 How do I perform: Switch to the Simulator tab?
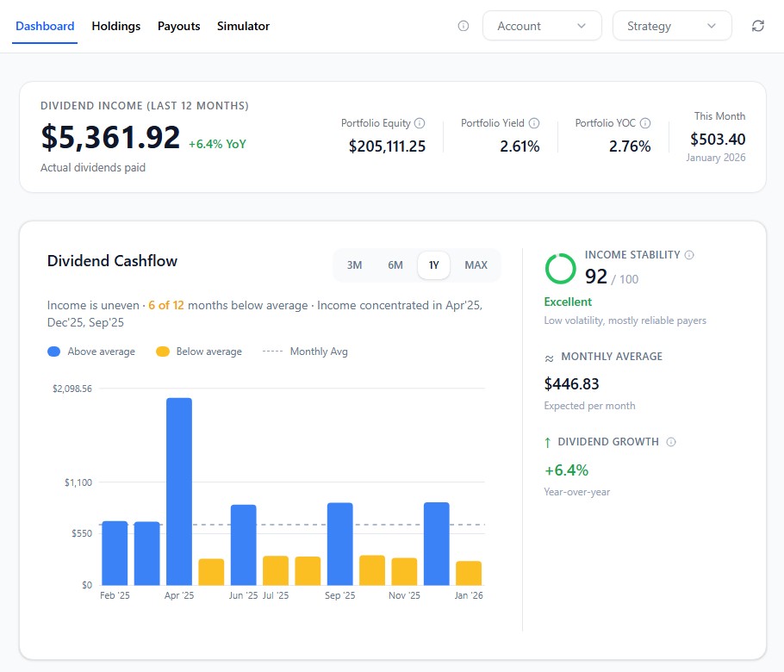pyautogui.click(x=243, y=26)
